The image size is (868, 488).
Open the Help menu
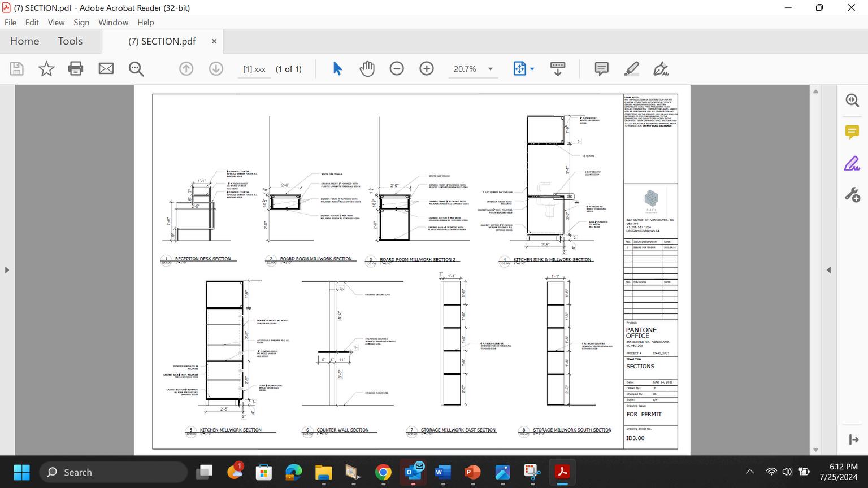point(145,23)
